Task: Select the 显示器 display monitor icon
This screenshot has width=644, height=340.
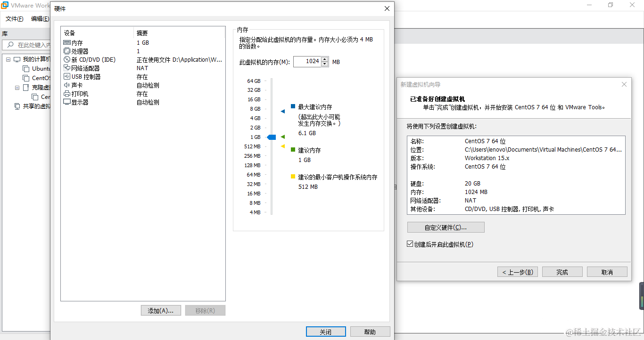Action: 66,102
